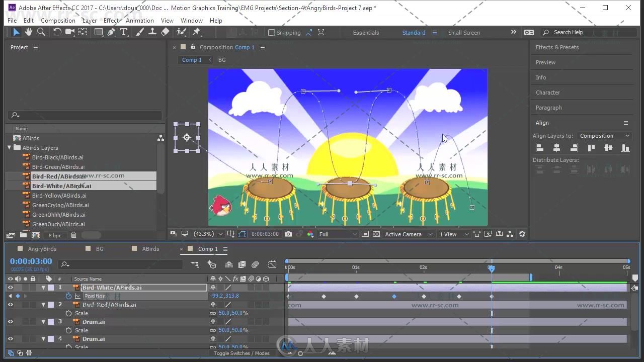
Task: Open the Full resolution dropdown
Action: [338, 234]
